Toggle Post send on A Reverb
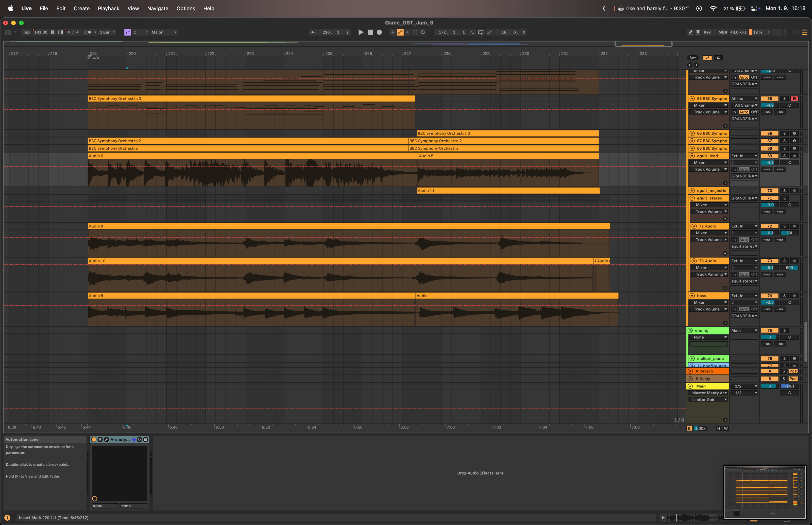 (793, 371)
